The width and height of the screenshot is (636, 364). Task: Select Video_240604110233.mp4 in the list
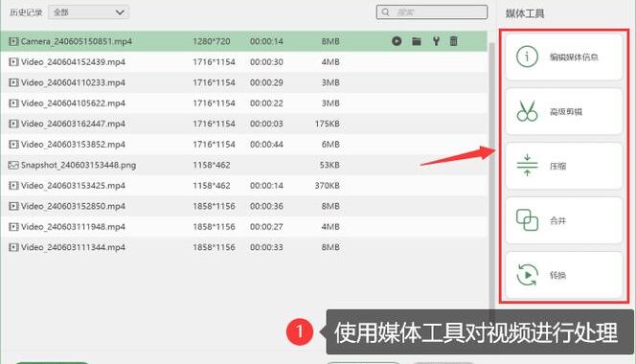pyautogui.click(x=244, y=82)
